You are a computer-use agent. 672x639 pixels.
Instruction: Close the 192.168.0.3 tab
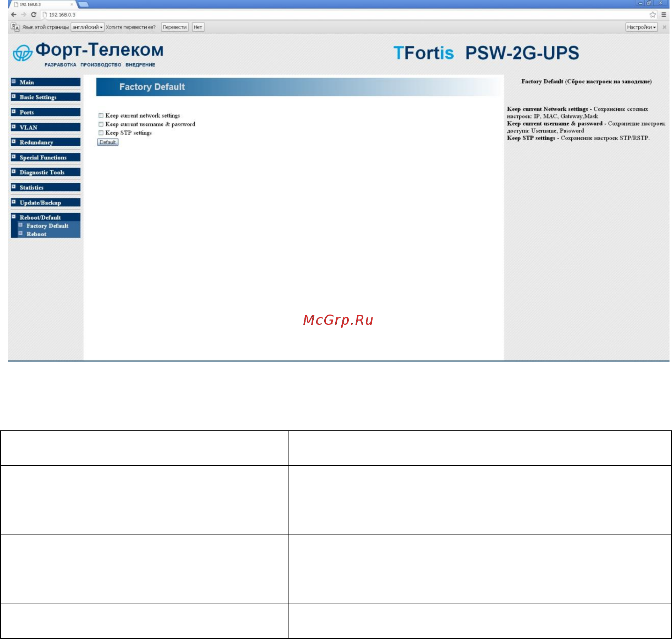click(72, 5)
